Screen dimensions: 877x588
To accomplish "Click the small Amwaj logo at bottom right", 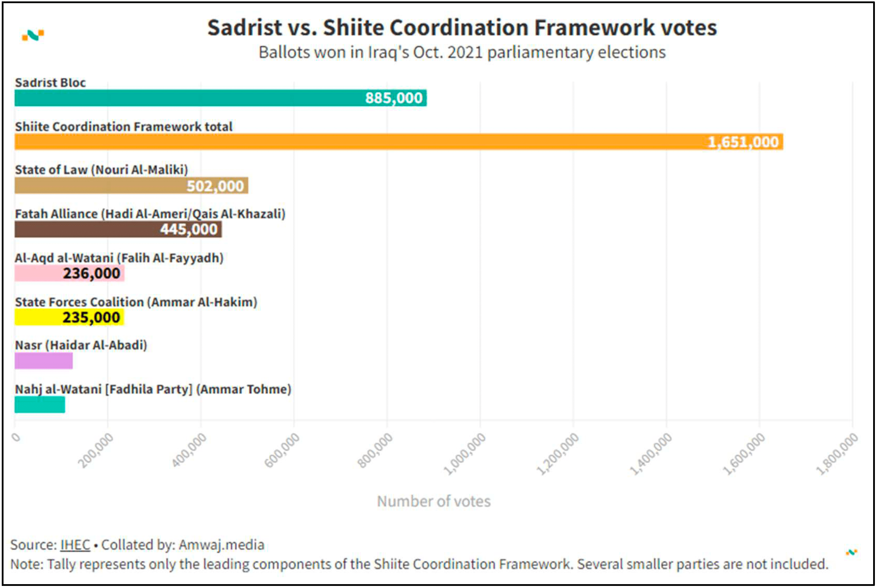I will 851,552.
